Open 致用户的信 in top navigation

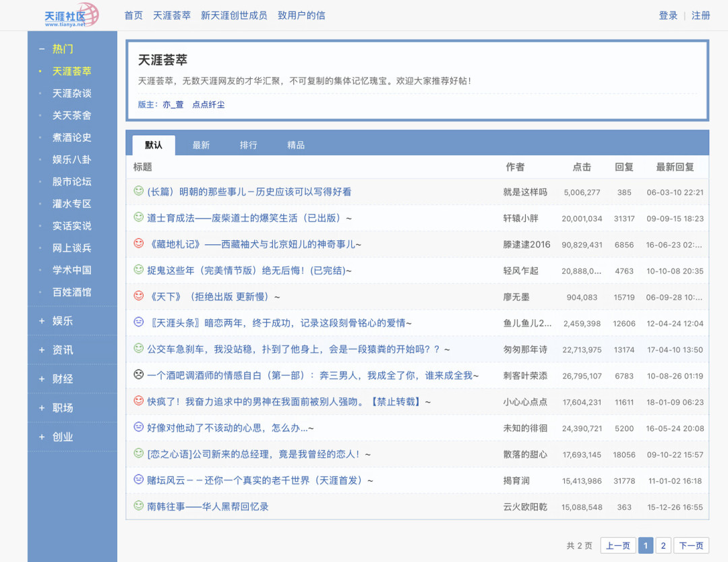coord(301,16)
